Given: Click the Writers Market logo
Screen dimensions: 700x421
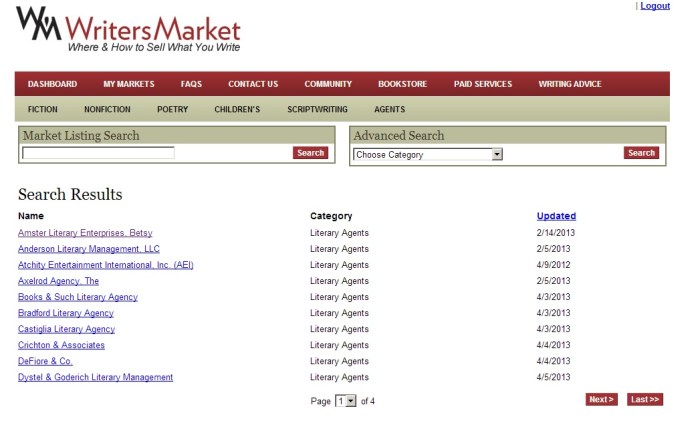Looking at the screenshot, I should 128,32.
